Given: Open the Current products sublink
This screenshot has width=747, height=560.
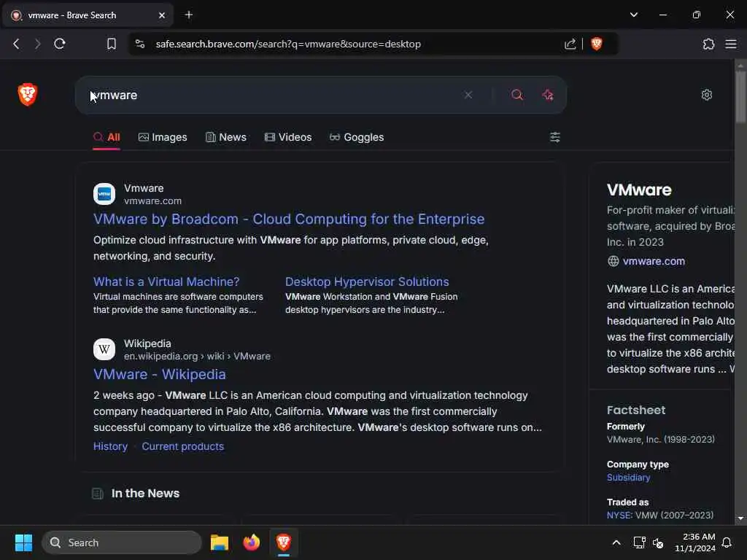Looking at the screenshot, I should point(183,446).
